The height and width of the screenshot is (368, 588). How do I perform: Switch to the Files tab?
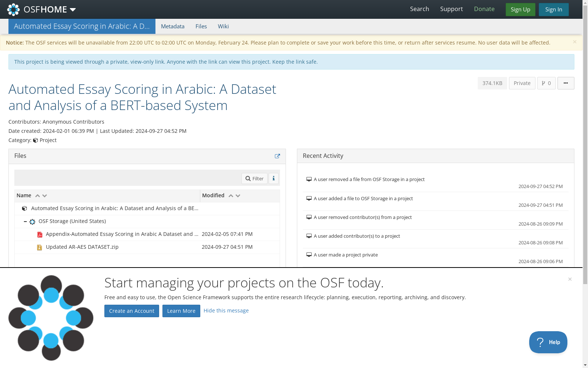pos(201,26)
